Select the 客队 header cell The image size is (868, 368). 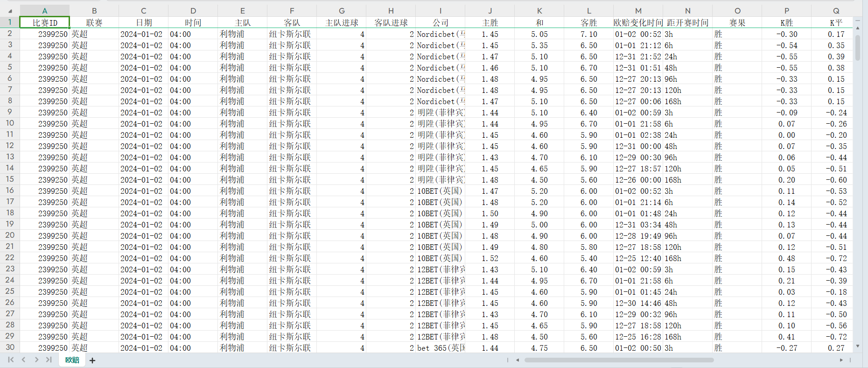pos(292,22)
